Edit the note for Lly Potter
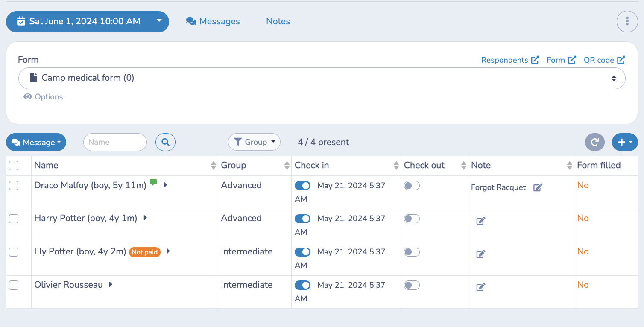 [x=481, y=254]
